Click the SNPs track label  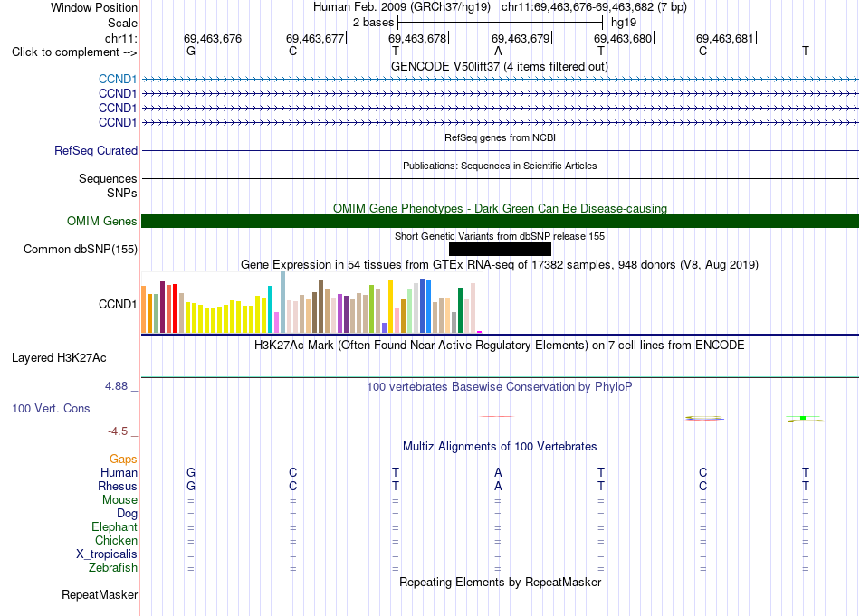pyautogui.click(x=122, y=193)
